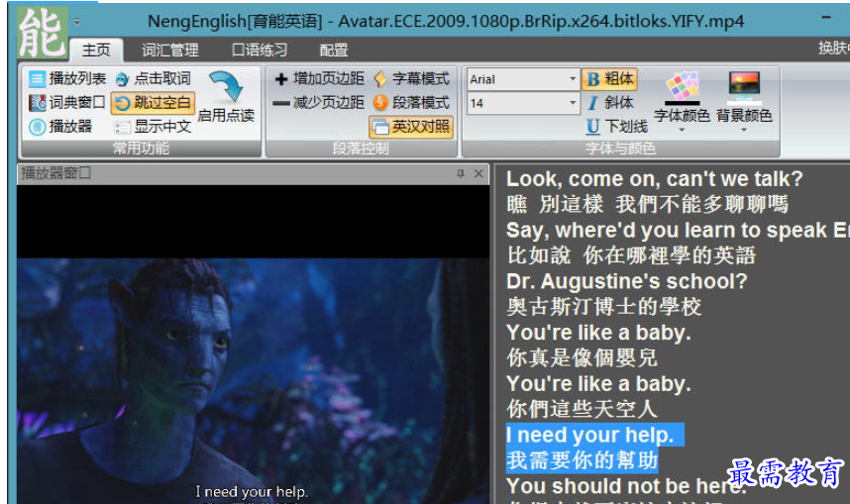Click the 能 application logo
Viewport: 850px width, 504px height.
[42, 32]
